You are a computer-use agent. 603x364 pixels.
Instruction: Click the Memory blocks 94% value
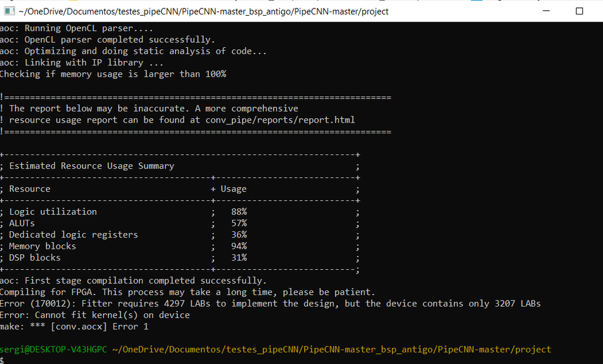point(239,246)
